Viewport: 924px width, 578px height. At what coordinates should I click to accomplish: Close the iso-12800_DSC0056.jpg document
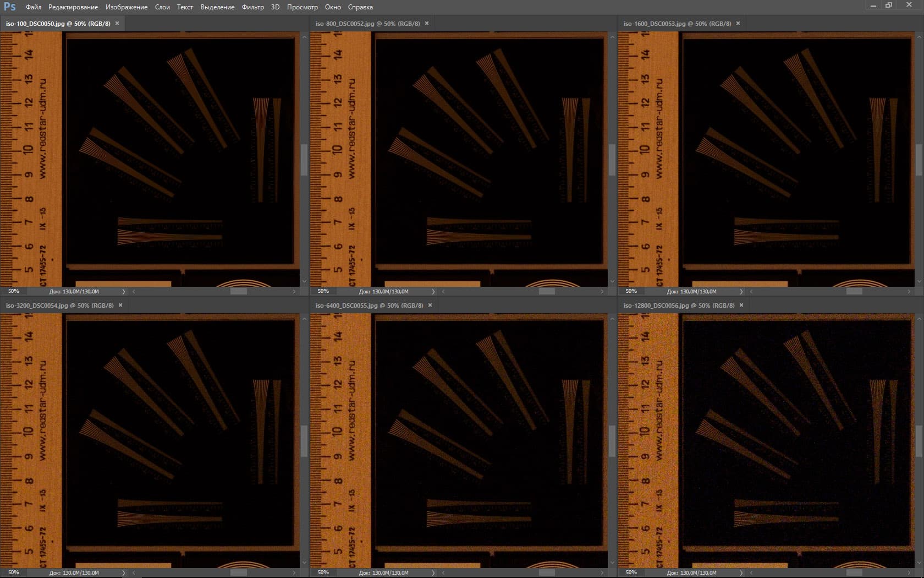click(x=741, y=305)
